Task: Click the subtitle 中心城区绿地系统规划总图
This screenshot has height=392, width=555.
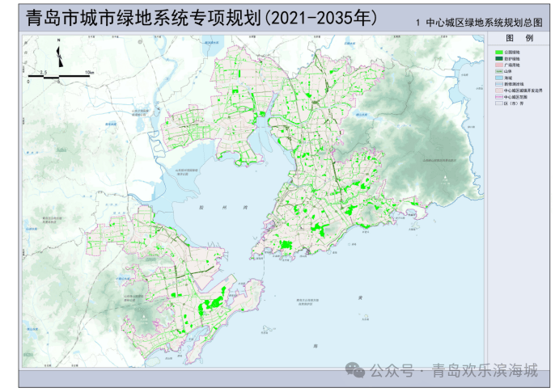Action: tap(474, 23)
